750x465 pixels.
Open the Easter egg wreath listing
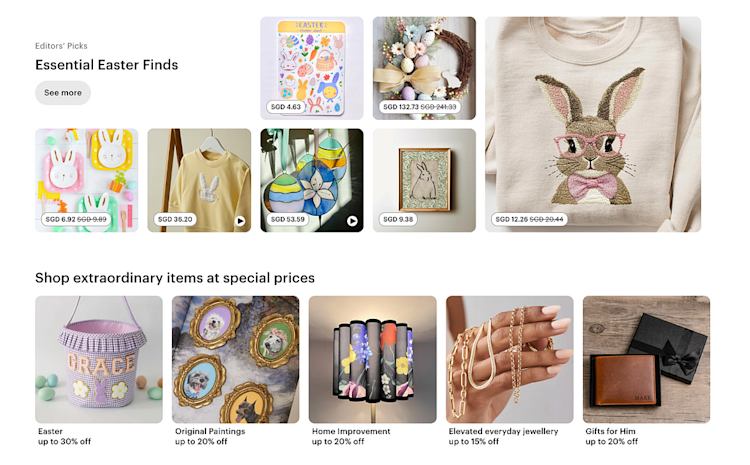click(424, 68)
